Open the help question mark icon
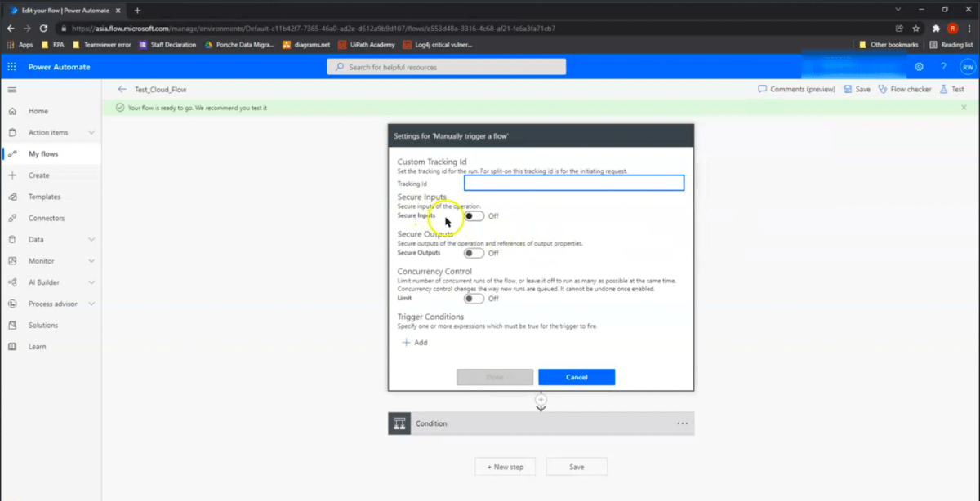Screen dimensions: 980x501 pyautogui.click(x=943, y=67)
